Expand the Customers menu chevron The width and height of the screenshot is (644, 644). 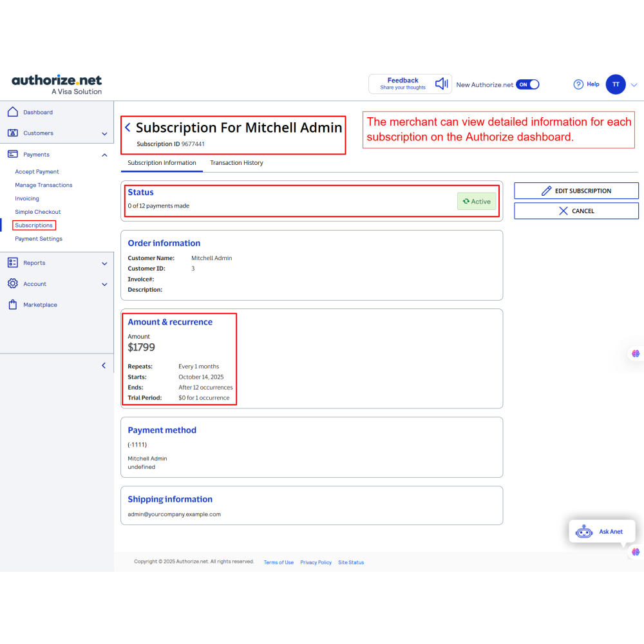point(104,133)
